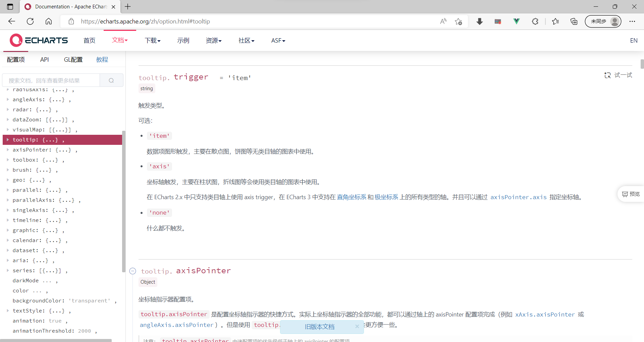Close the Documentation - Apache ECharts tab
This screenshot has width=644, height=342.
(x=113, y=7)
